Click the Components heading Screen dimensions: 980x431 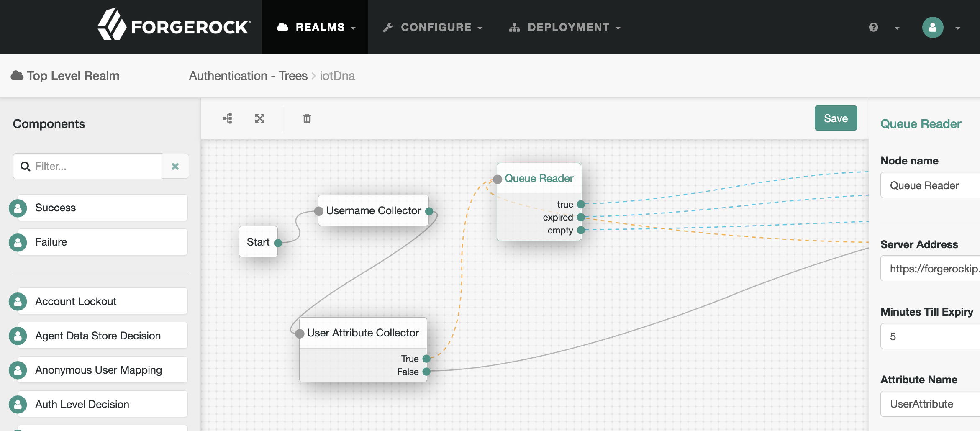(x=49, y=124)
